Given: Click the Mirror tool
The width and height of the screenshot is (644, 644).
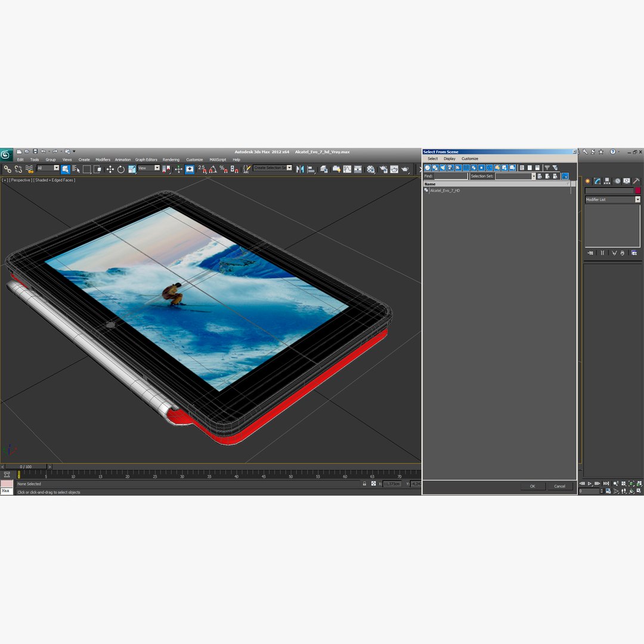Looking at the screenshot, I should pyautogui.click(x=300, y=169).
